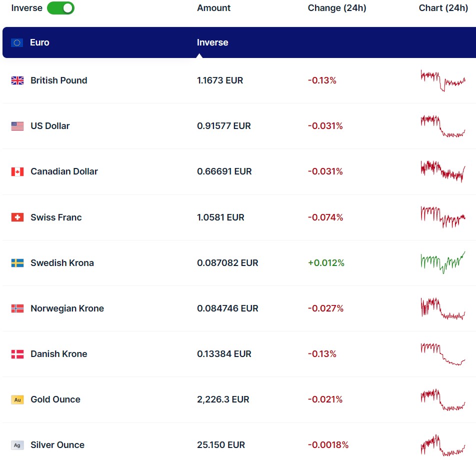
Task: Select the US Dollar flag icon
Action: pyautogui.click(x=17, y=126)
